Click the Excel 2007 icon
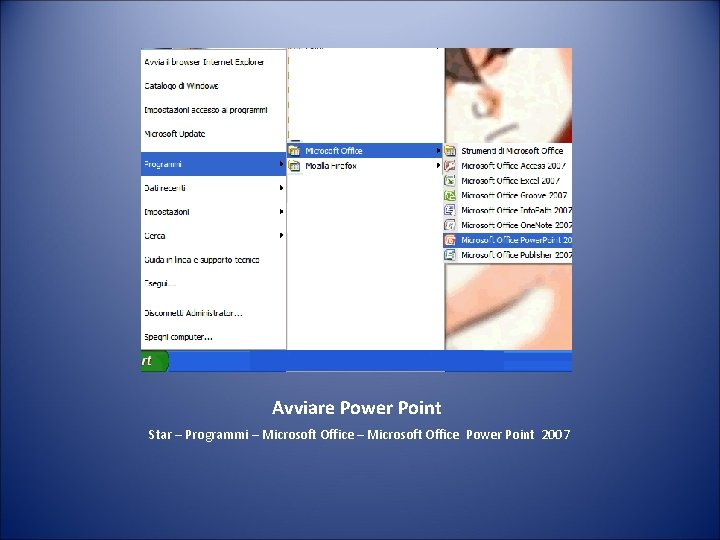The width and height of the screenshot is (720, 540). click(x=450, y=180)
